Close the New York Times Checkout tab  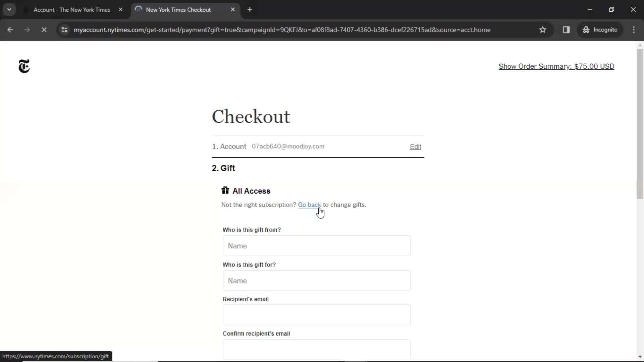tap(233, 10)
